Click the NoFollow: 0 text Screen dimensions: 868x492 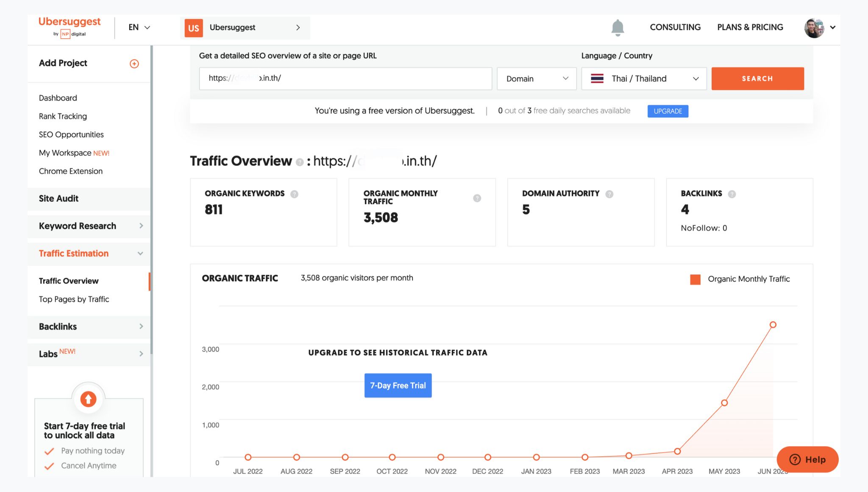tap(704, 228)
